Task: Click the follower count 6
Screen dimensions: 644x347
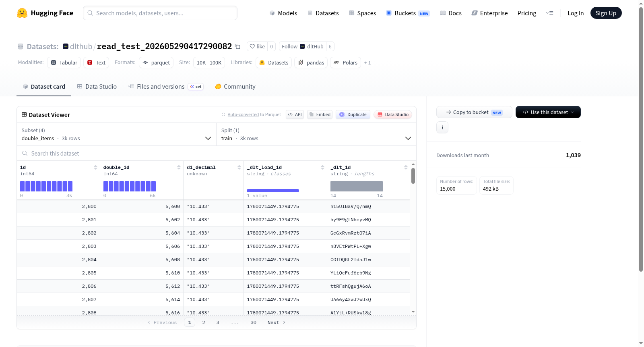Action: click(x=330, y=46)
